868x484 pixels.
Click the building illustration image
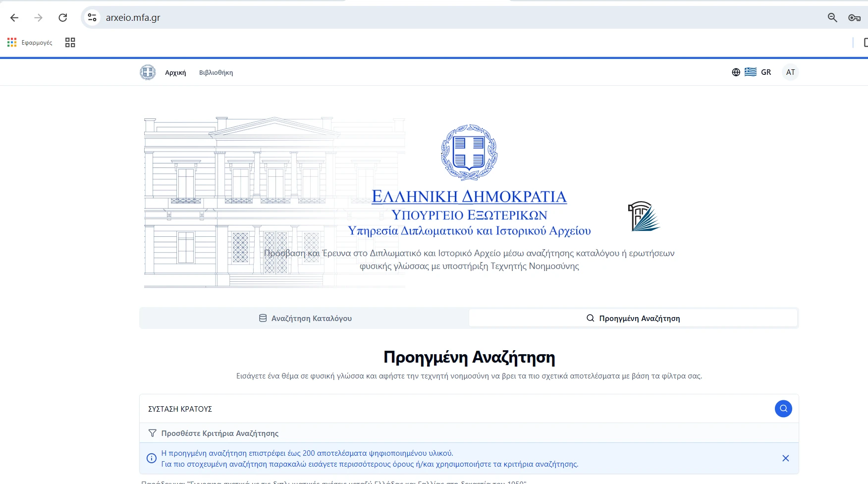point(274,203)
